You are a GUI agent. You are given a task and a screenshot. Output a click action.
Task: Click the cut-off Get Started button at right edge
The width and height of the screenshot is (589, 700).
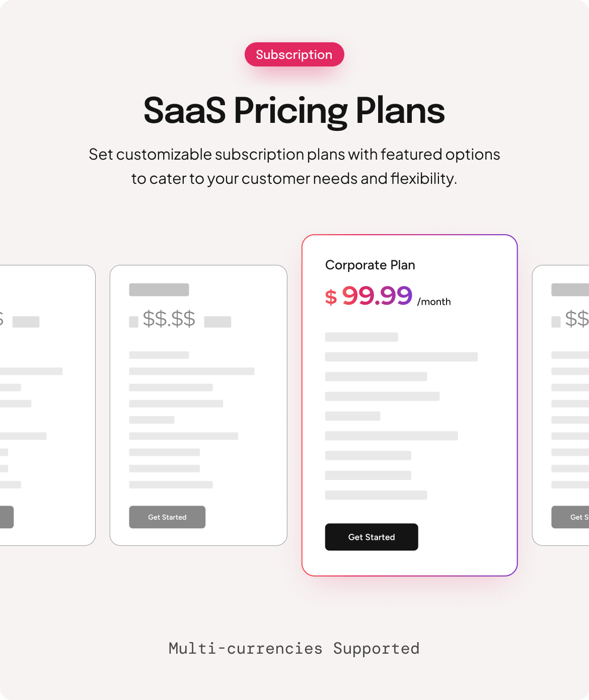570,517
